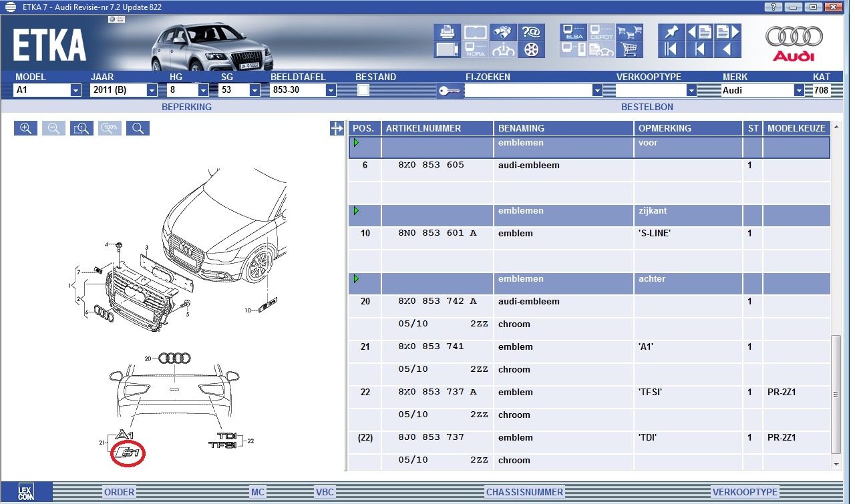
Task: Click the wheel rim icon
Action: pos(532,49)
